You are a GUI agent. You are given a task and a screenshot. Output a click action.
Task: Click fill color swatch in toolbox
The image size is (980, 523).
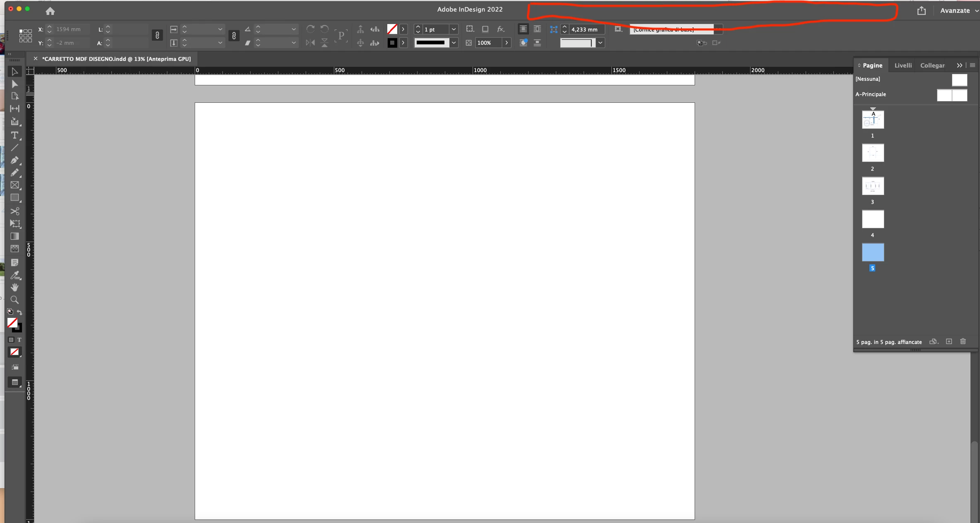[12, 322]
